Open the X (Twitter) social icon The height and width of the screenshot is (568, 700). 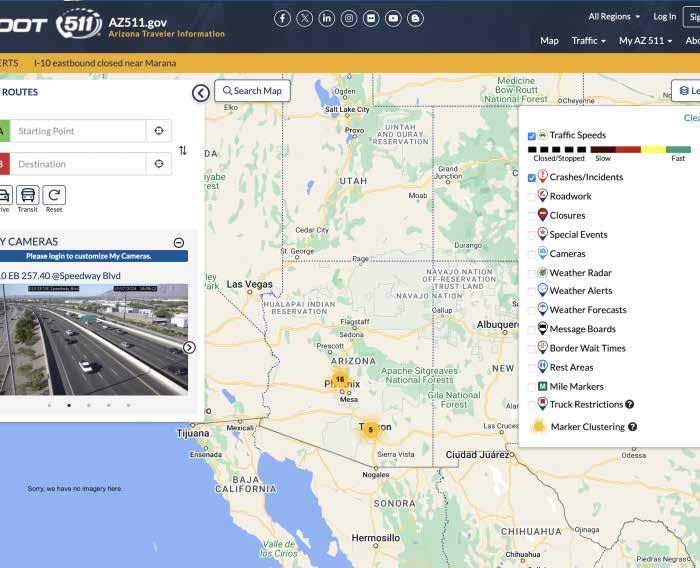coord(304,19)
